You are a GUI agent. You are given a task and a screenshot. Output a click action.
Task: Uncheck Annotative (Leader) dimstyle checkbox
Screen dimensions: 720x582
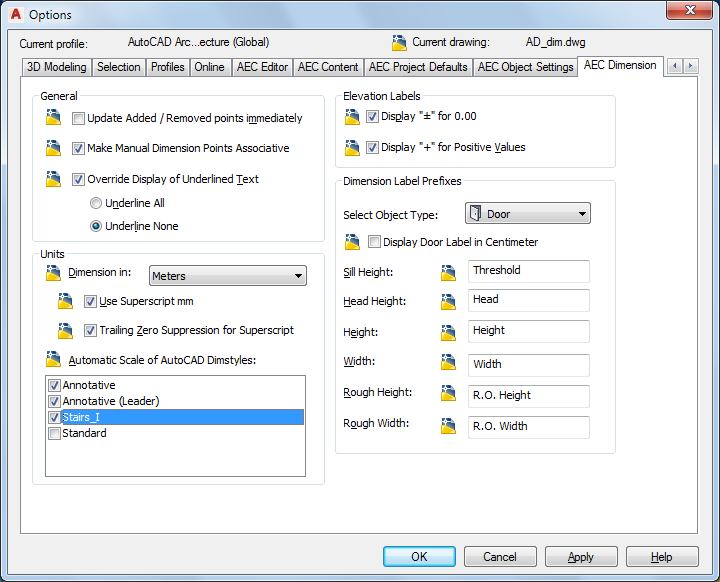(x=54, y=401)
